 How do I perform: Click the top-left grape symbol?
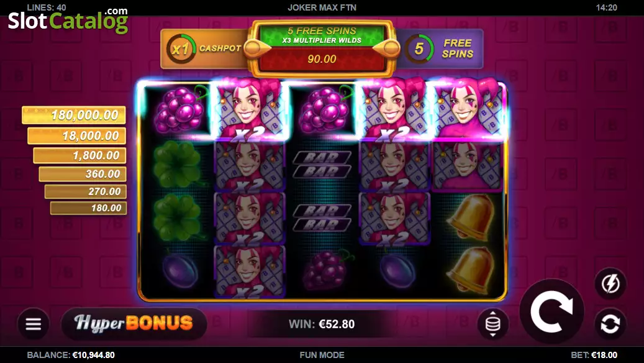click(x=179, y=110)
